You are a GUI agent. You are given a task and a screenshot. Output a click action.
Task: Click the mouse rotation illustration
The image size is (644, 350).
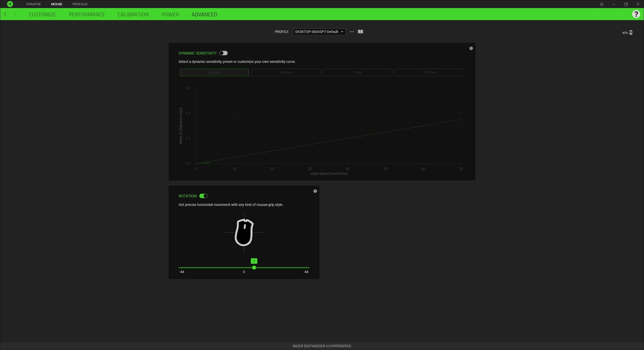(244, 232)
